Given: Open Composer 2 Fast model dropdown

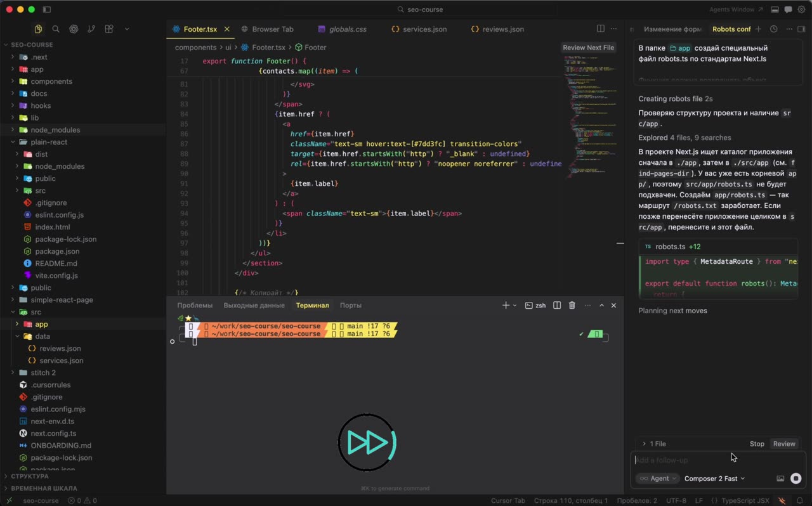Looking at the screenshot, I should tap(714, 479).
